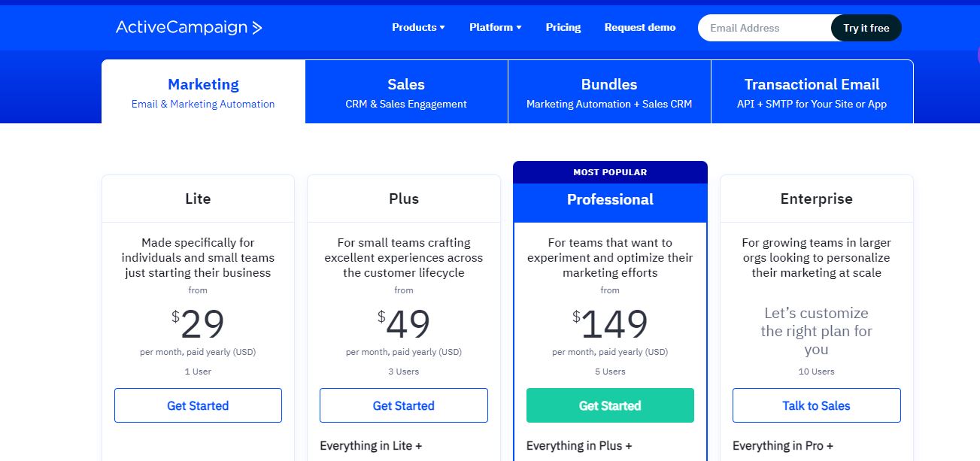Screen dimensions: 980x461
Task: Switch to the Bundles tab
Action: pyautogui.click(x=609, y=92)
